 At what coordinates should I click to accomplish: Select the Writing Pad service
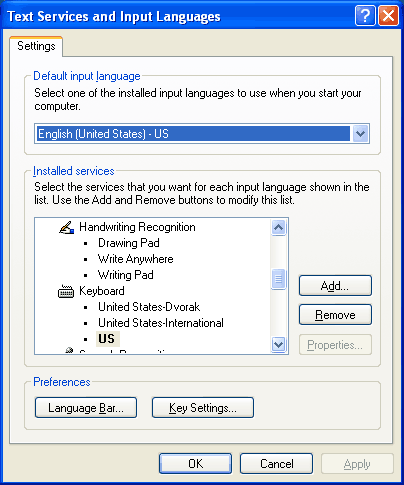coord(126,275)
